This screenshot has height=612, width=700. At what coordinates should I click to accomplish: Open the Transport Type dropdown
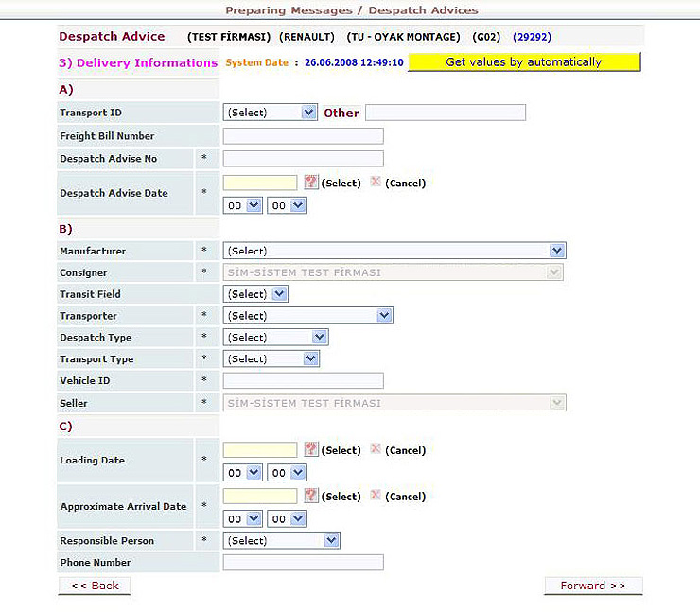271,358
